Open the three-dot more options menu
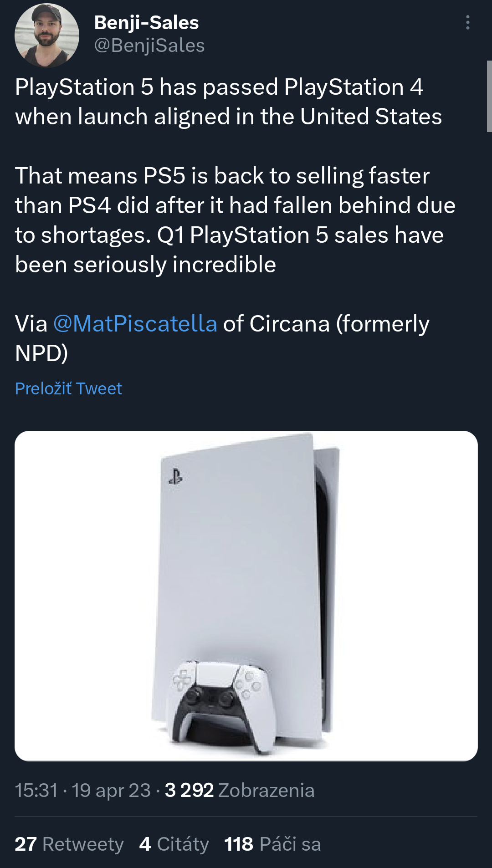The width and height of the screenshot is (492, 868). [x=467, y=22]
